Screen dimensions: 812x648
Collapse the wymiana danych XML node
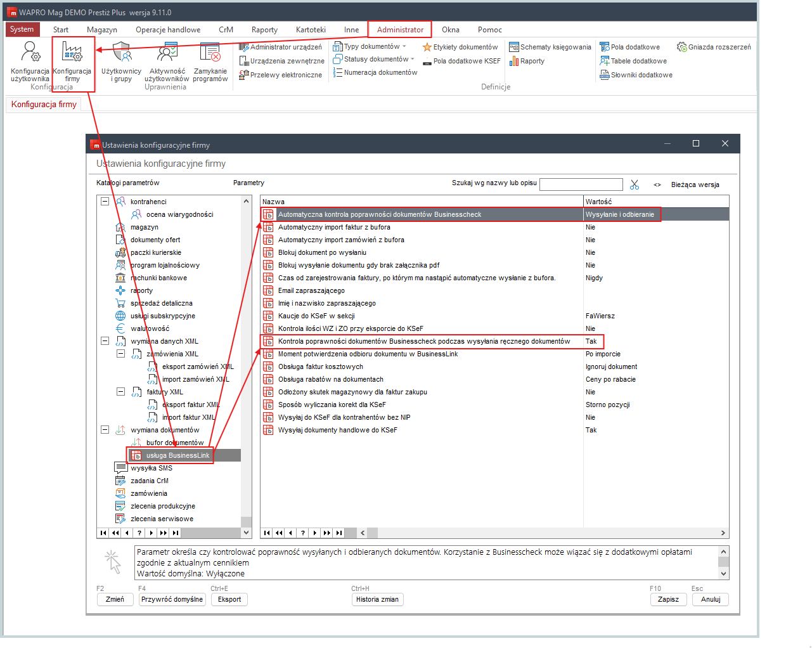pyautogui.click(x=105, y=341)
